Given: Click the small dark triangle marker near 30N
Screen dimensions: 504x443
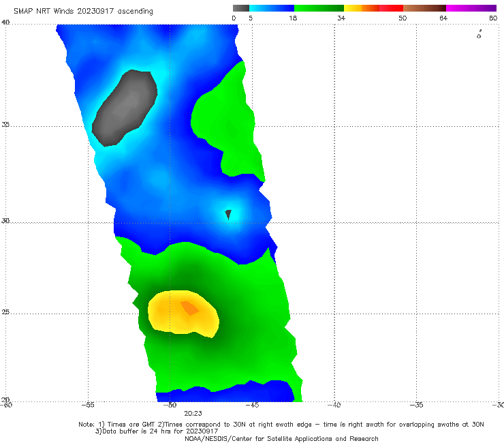Looking at the screenshot, I should coord(228,215).
